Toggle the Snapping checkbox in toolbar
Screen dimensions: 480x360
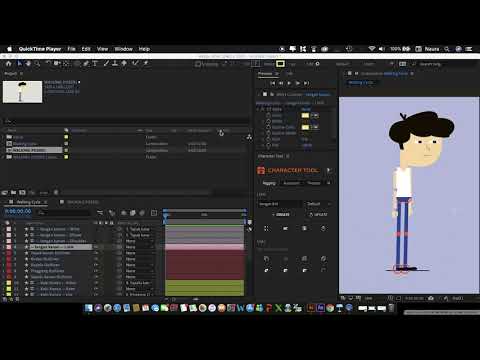(198, 64)
